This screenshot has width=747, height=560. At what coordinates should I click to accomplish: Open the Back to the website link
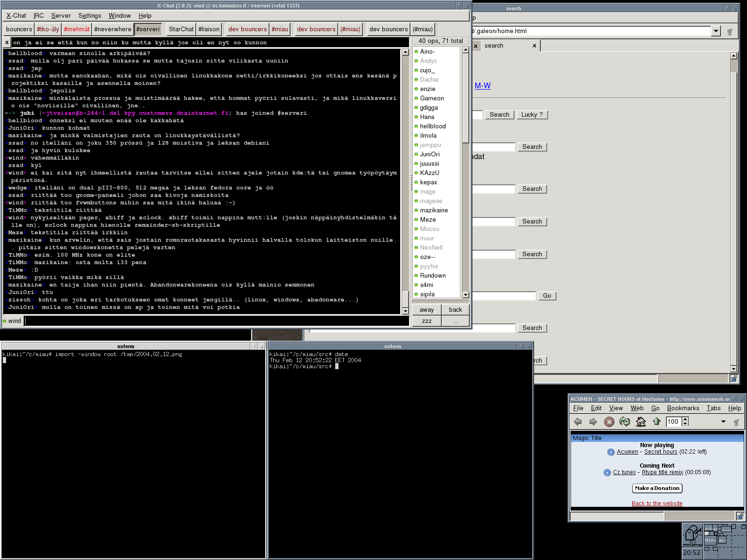click(657, 504)
